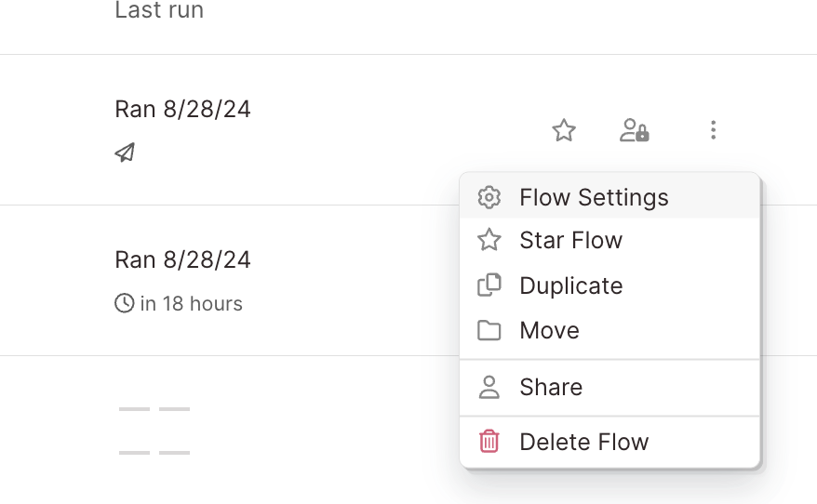Open Flow Settings from the menu
Screen dimensions: 817x504
[x=609, y=197]
